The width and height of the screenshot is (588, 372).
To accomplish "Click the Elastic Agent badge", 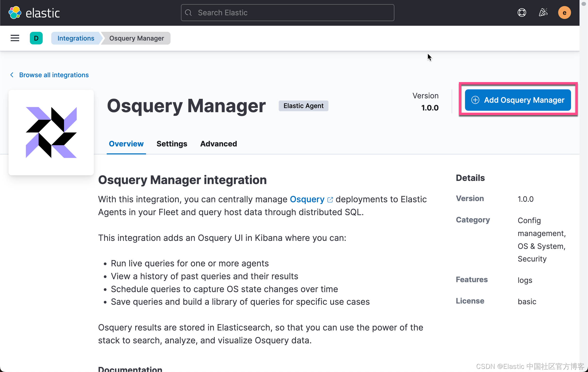I will click(303, 106).
